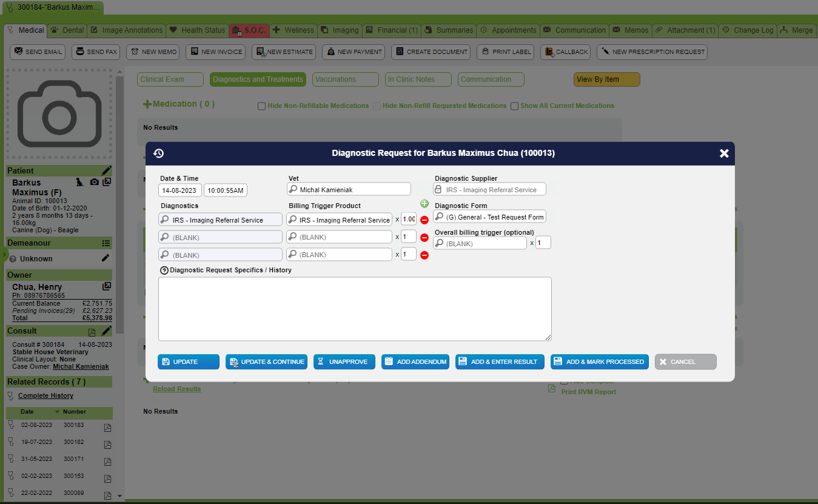
Task: Open the Demeanour list icon
Action: tap(107, 243)
